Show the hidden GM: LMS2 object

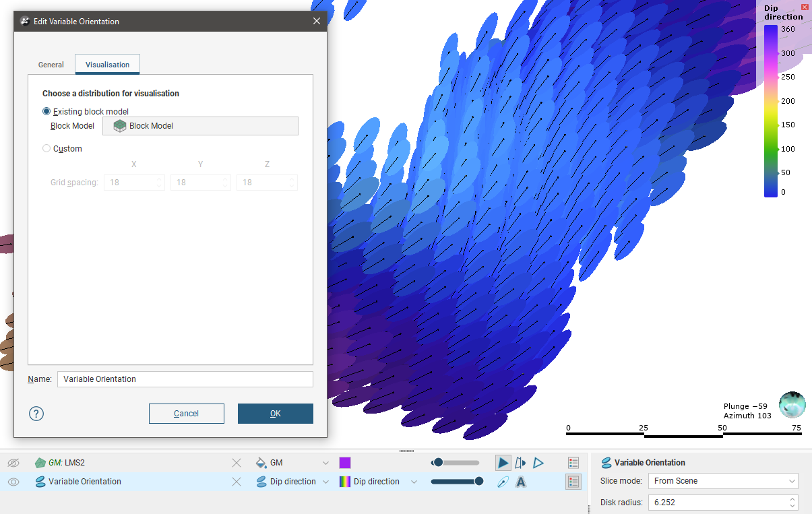pyautogui.click(x=13, y=463)
